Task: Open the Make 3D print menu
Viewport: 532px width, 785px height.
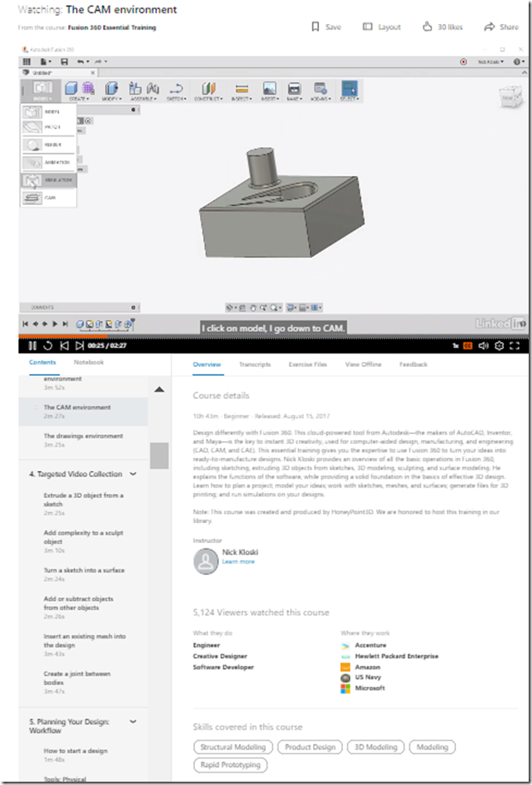Action: point(294,91)
